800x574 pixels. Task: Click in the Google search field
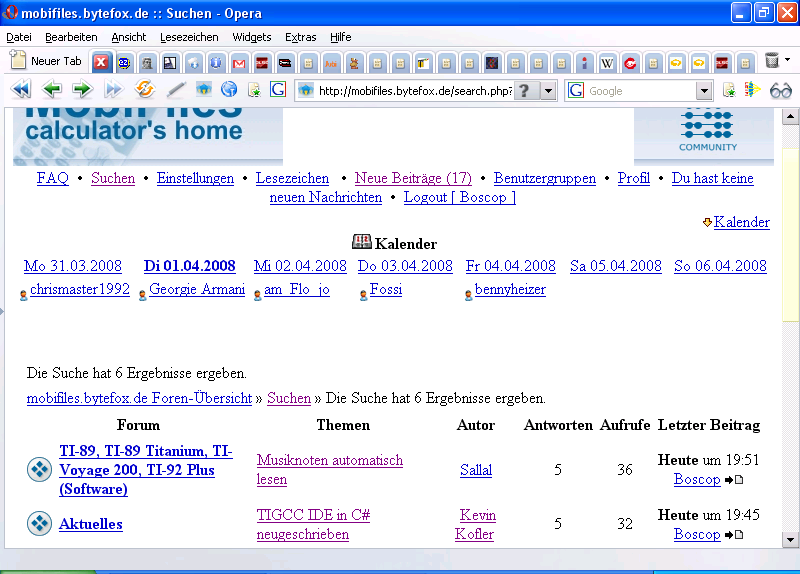point(640,91)
